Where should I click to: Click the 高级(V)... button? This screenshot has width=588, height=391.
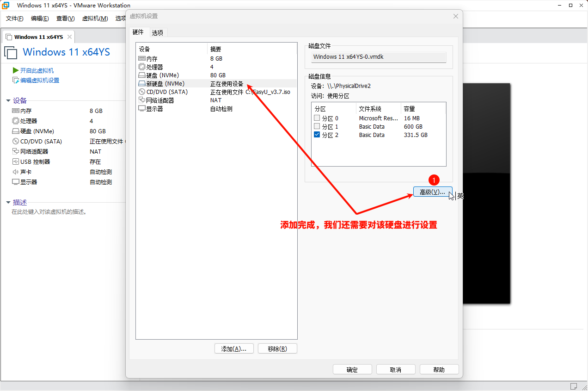(x=433, y=192)
